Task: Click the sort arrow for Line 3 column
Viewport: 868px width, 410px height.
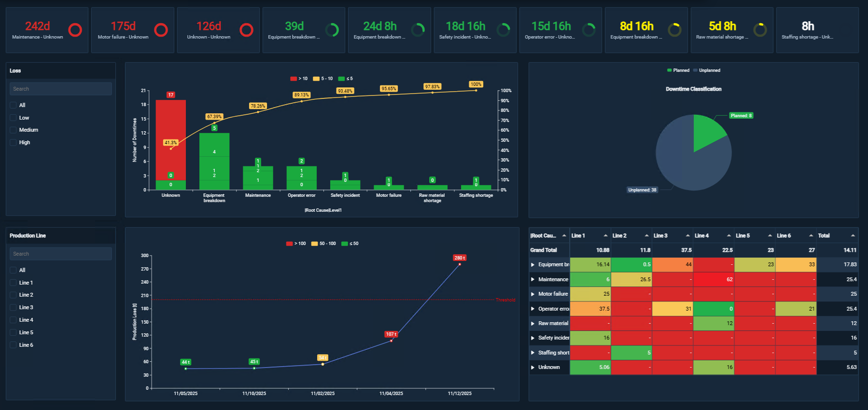Action: pyautogui.click(x=687, y=235)
